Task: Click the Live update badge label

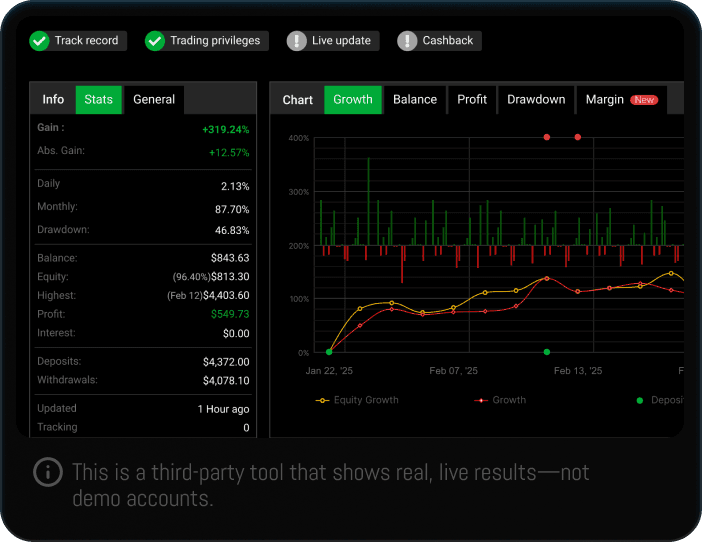Action: 341,40
